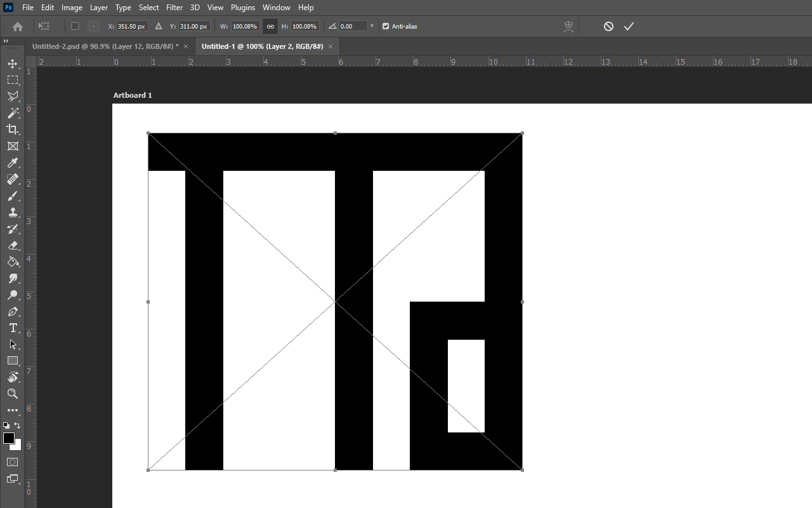Select the Pen tool
Image resolution: width=812 pixels, height=508 pixels.
tap(13, 312)
